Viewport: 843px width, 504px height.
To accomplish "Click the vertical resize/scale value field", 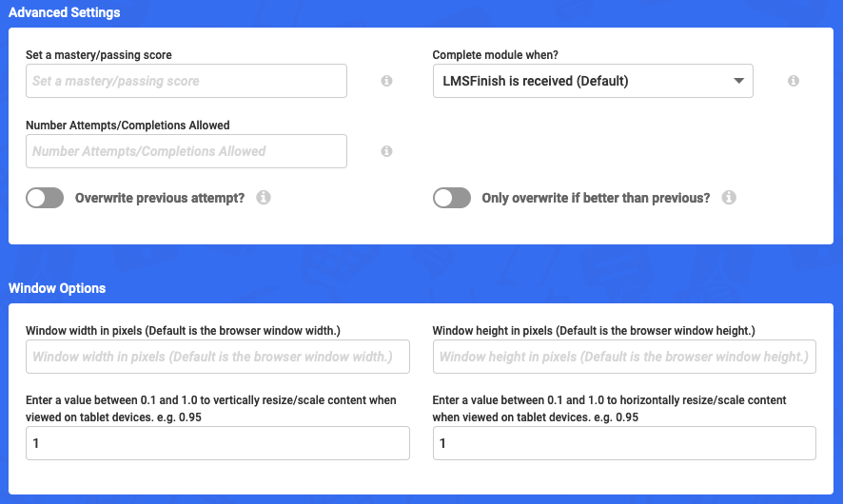I will click(x=218, y=444).
